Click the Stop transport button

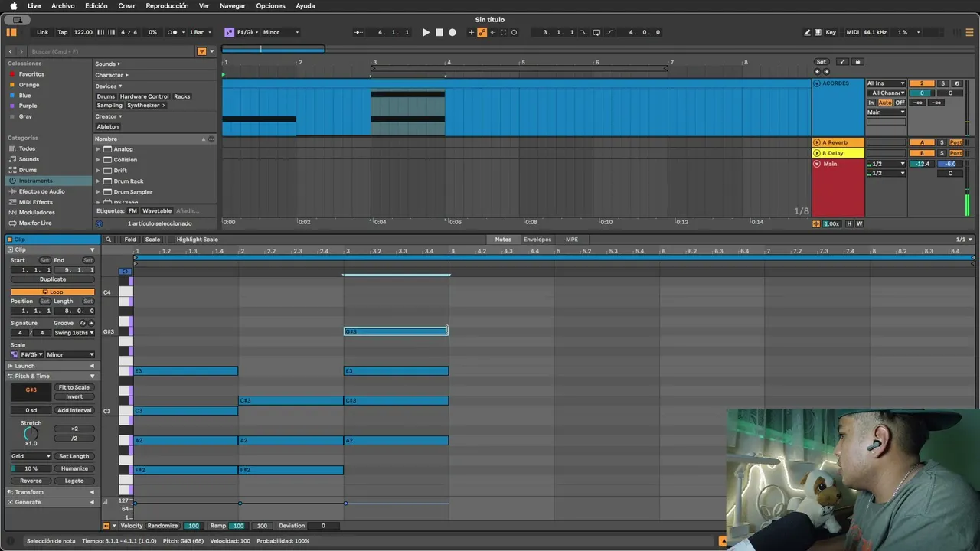tap(439, 32)
